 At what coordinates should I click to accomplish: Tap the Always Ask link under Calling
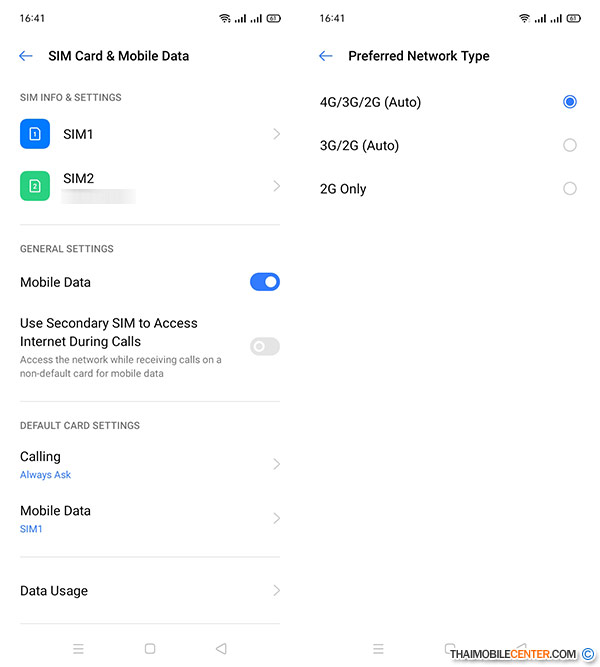pyautogui.click(x=46, y=475)
